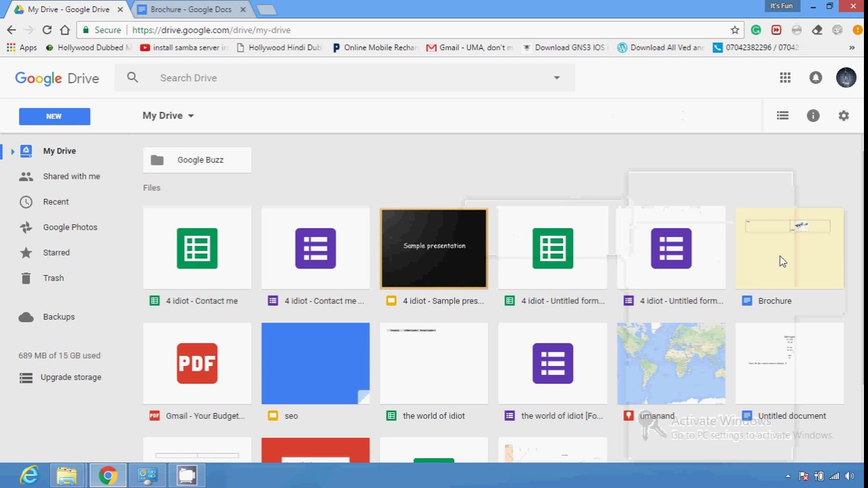This screenshot has height=488, width=868.
Task: Reload the page in Chrome
Action: point(47,30)
